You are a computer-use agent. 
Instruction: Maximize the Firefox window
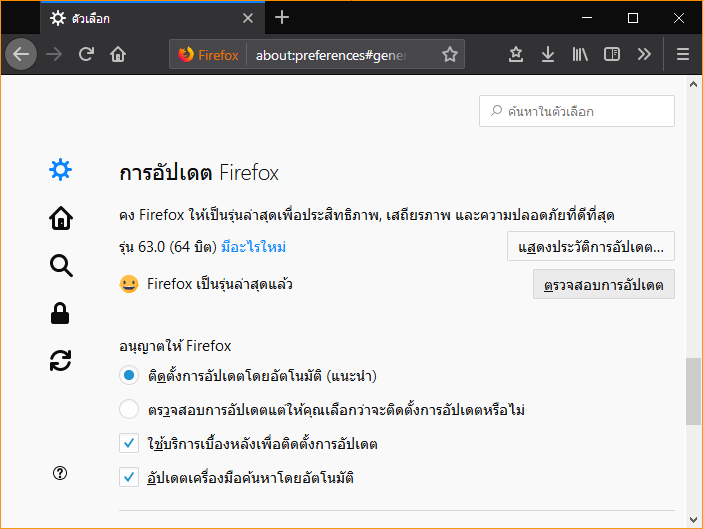tap(633, 18)
